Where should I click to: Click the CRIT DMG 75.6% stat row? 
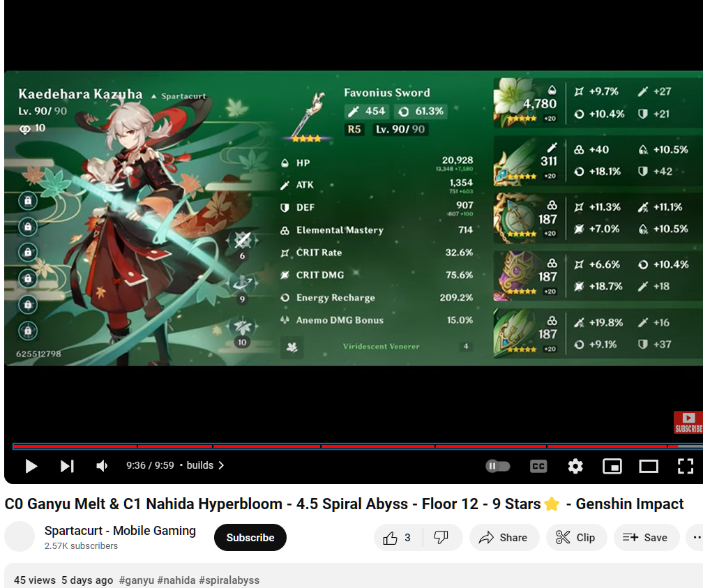[376, 275]
